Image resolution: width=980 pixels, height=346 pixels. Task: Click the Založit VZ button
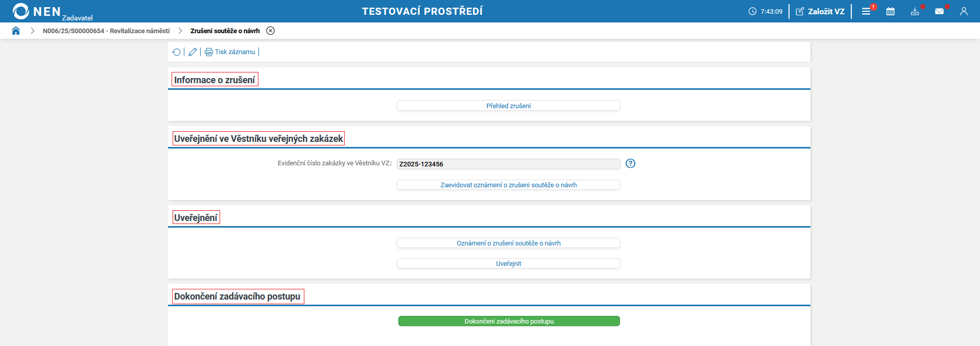(x=820, y=11)
